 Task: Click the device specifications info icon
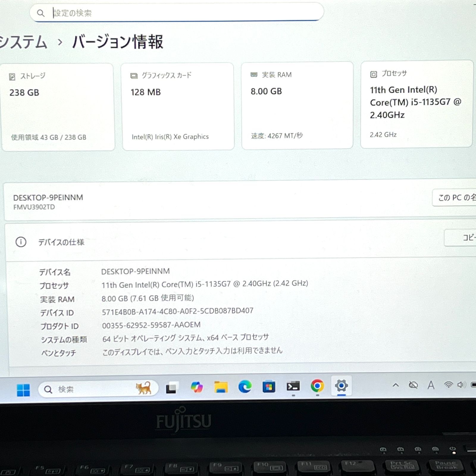[21, 242]
